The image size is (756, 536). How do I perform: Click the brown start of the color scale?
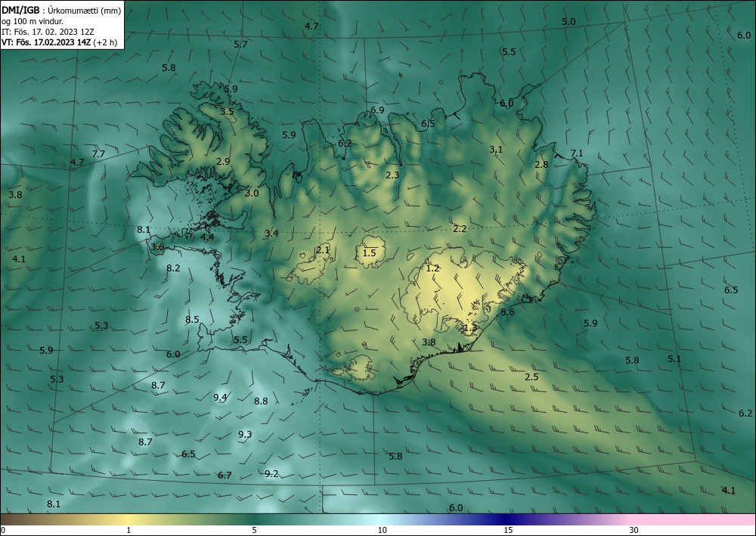tap(14, 519)
